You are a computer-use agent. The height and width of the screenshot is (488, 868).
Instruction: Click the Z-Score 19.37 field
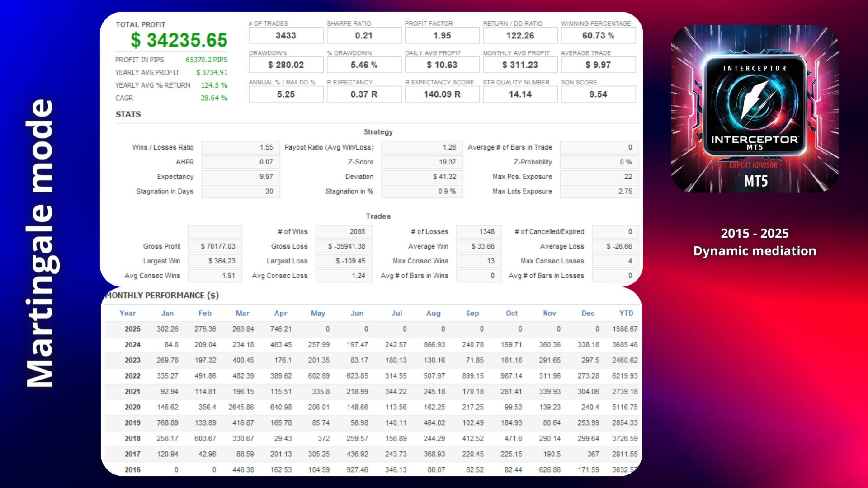(x=422, y=162)
